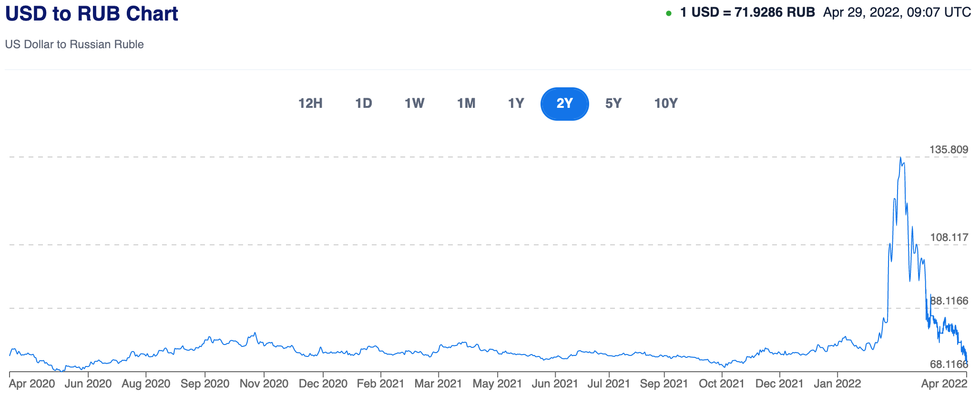Click the US Dollar to Russian Ruble subtitle
Viewport: 980px width, 397px height.
[74, 44]
